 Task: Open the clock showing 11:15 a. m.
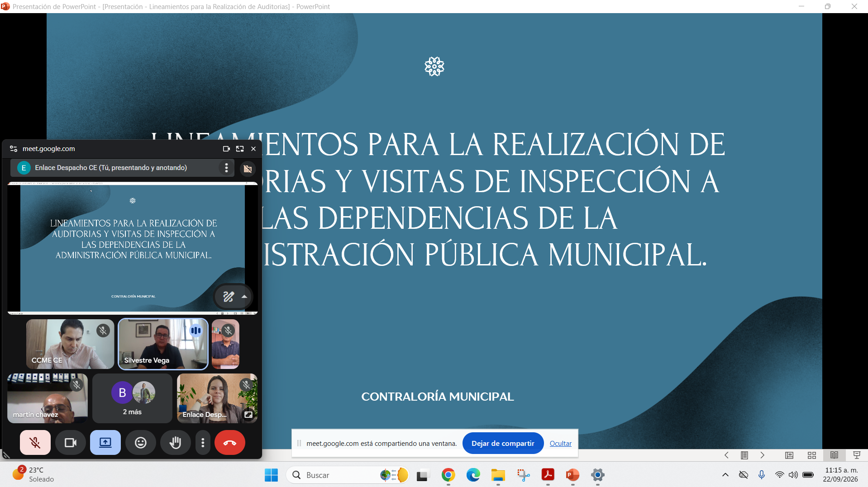point(840,475)
